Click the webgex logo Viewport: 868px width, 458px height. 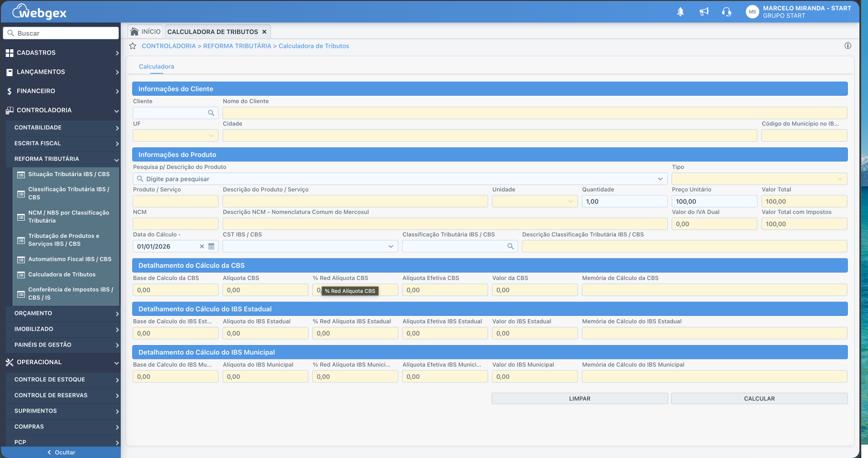tap(39, 11)
